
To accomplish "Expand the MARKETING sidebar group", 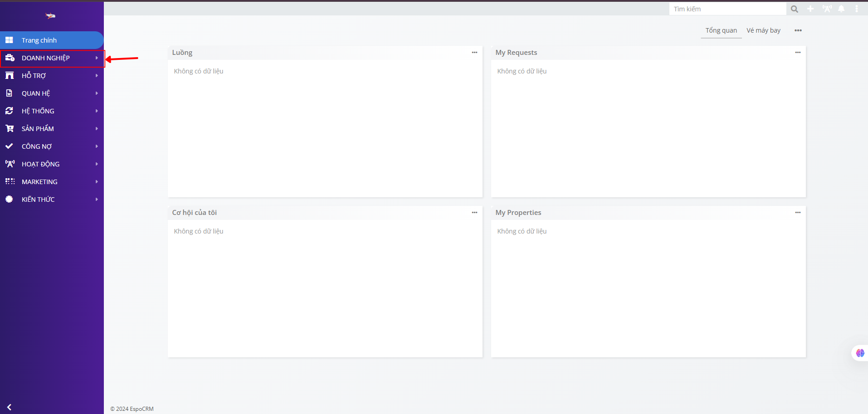I will point(52,182).
